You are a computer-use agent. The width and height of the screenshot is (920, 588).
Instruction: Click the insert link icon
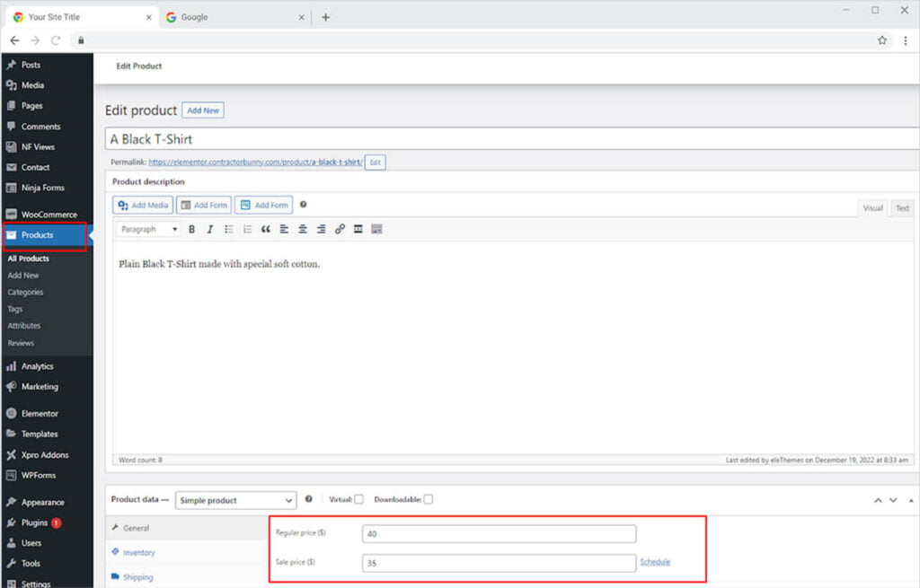(x=340, y=230)
